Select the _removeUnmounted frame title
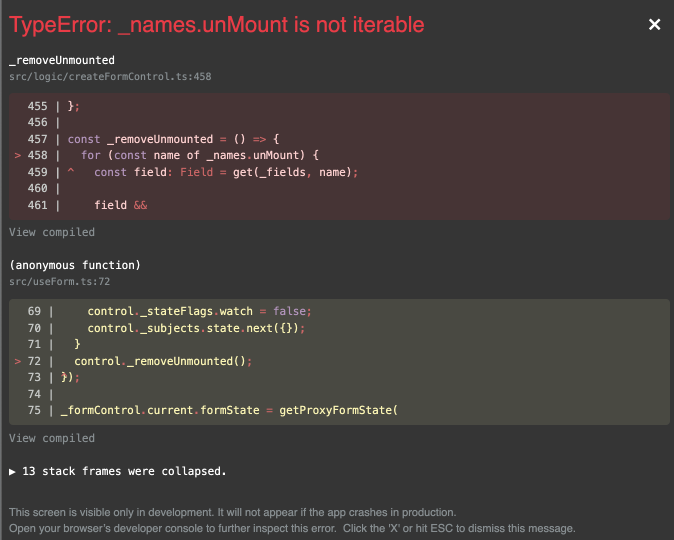 pos(62,61)
